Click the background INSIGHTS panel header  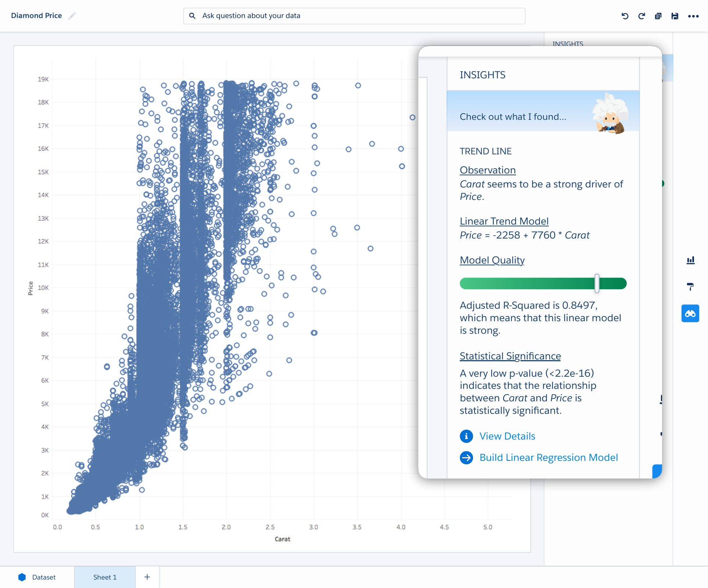(568, 43)
